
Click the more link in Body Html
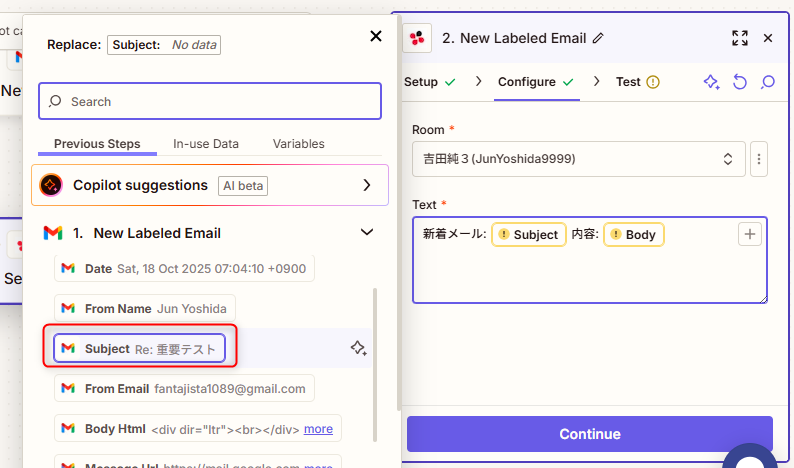[318, 429]
